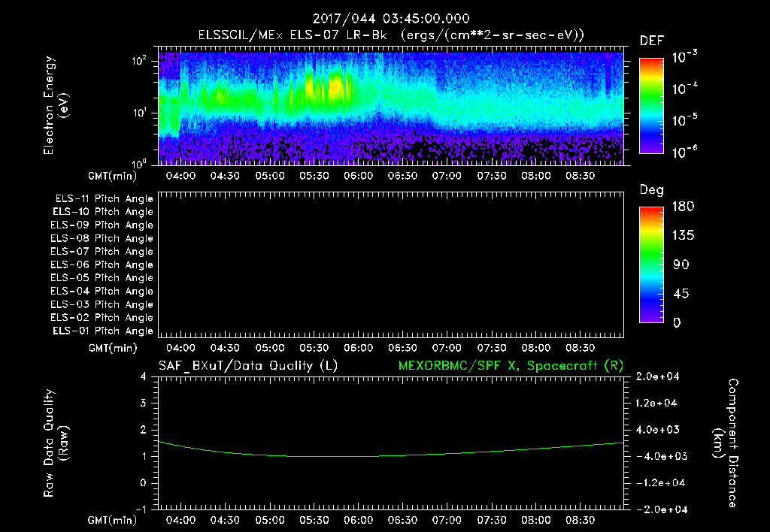Select the ELS-06 Pitch Angle row label
Image resolution: width=770 pixels, height=532 pixels.
102,265
